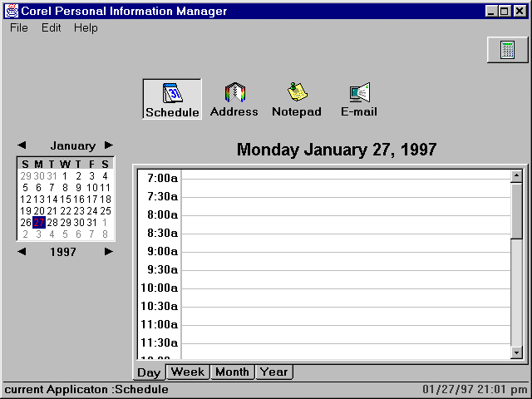Select January 24 in mini calendar
The height and width of the screenshot is (399, 532).
click(x=92, y=211)
